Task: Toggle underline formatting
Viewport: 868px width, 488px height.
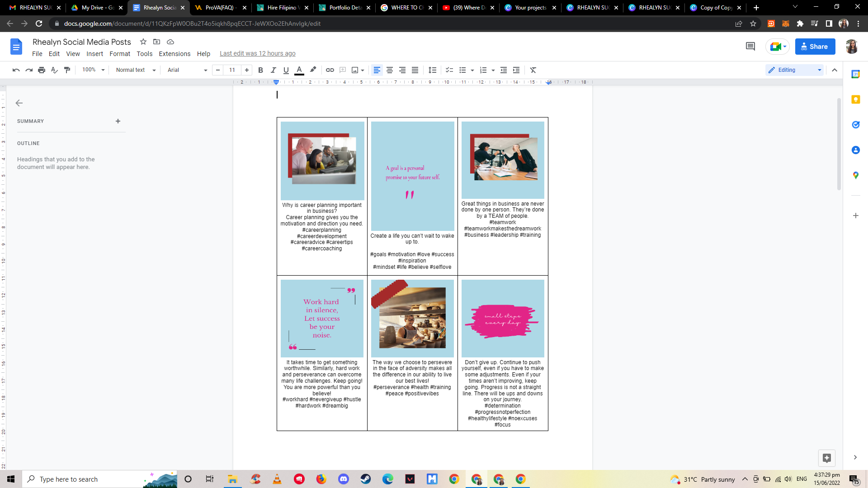Action: coord(286,70)
